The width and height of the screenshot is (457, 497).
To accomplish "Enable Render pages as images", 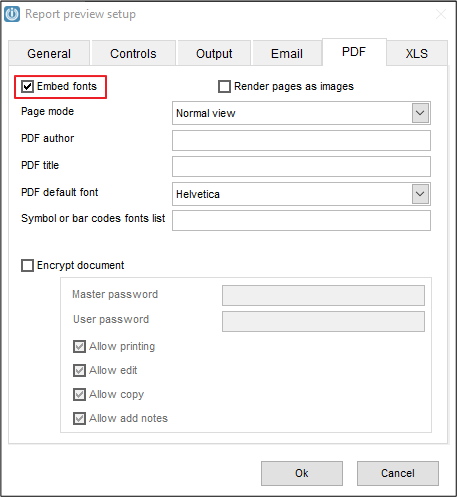I will tap(224, 87).
